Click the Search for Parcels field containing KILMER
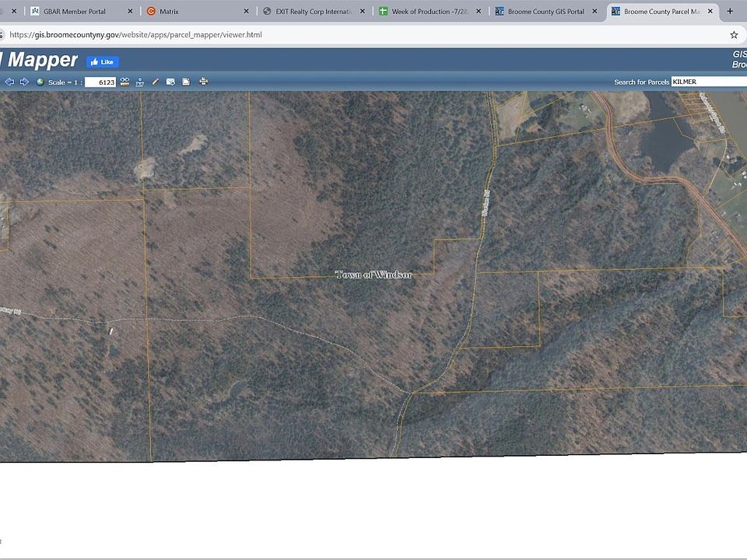 coord(708,82)
